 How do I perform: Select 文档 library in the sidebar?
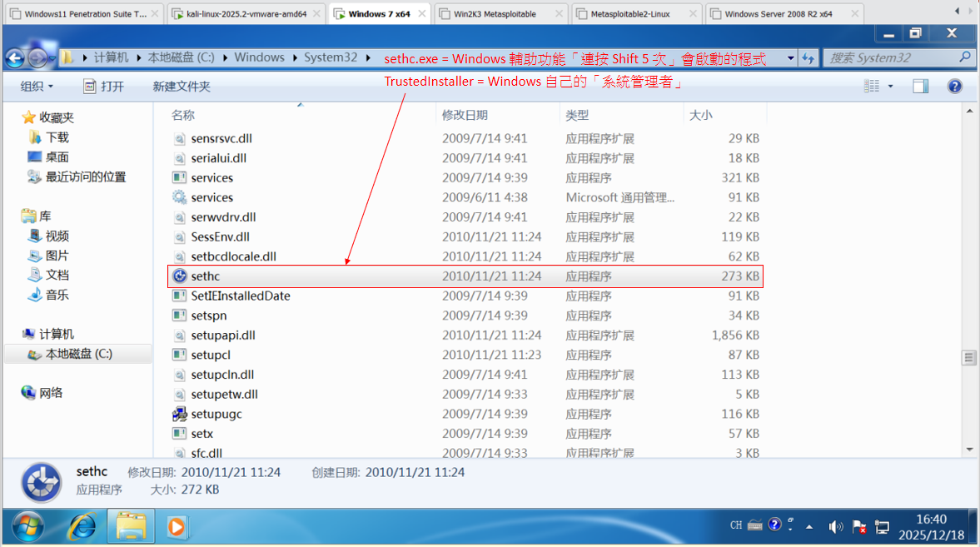[57, 275]
